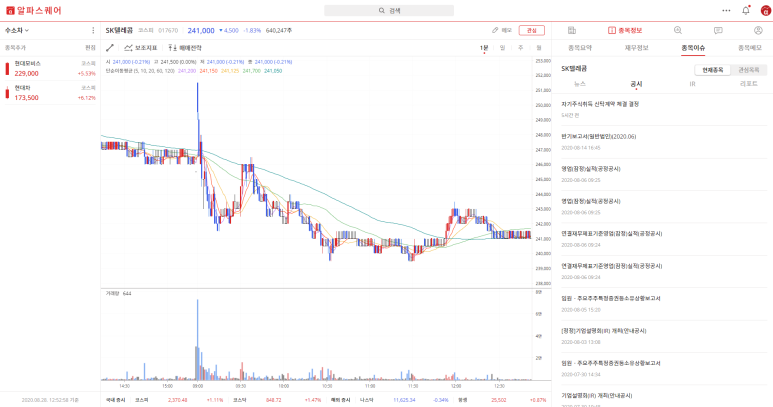Select the line drawing tool
The width and height of the screenshot is (773, 407).
click(x=110, y=48)
